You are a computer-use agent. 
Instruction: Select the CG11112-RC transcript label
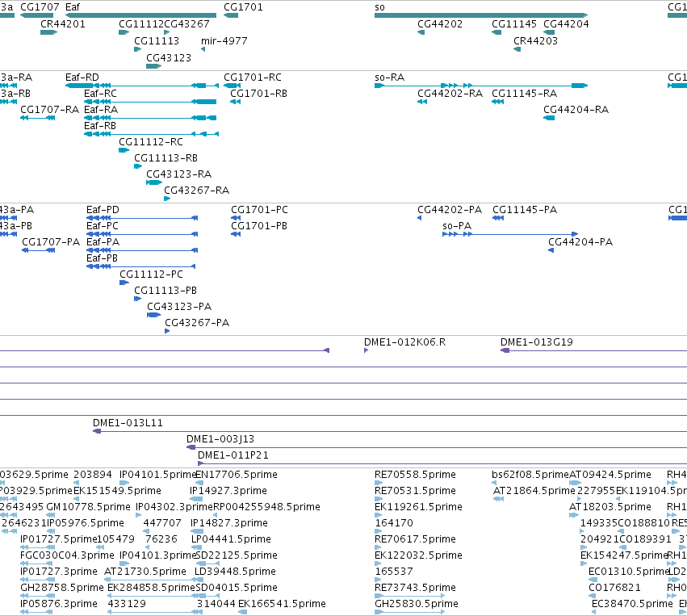click(x=151, y=142)
